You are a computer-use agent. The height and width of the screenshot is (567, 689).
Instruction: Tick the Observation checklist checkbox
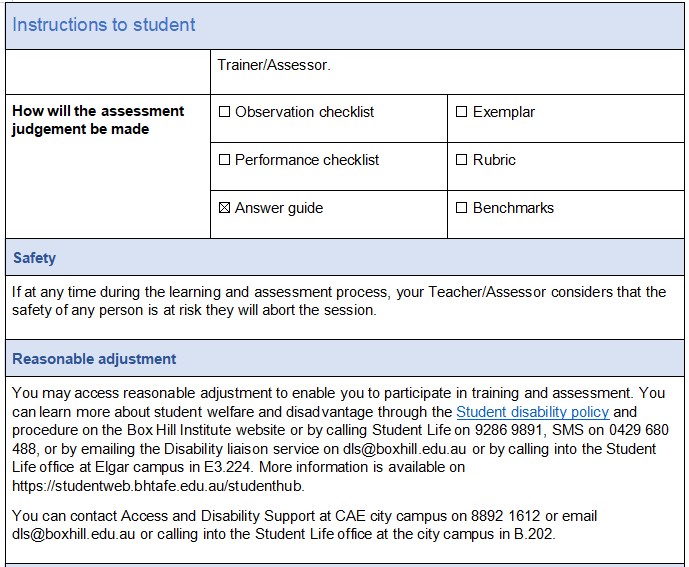click(224, 112)
